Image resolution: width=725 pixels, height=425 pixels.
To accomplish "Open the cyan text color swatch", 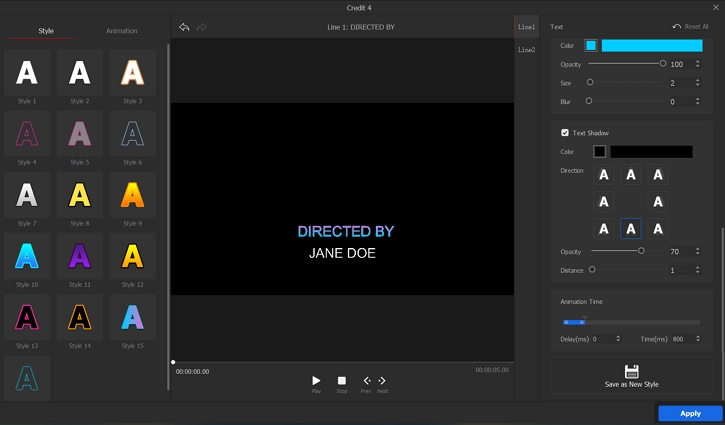I will click(591, 46).
